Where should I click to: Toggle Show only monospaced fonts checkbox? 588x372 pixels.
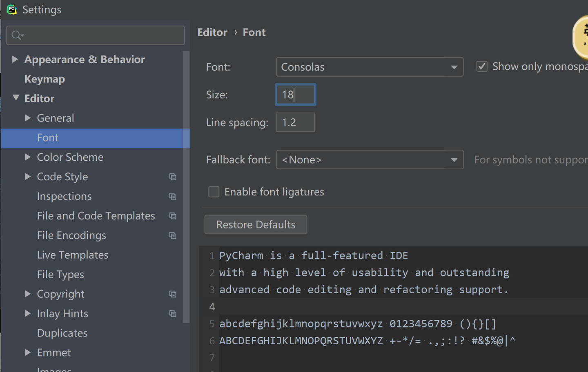click(482, 66)
